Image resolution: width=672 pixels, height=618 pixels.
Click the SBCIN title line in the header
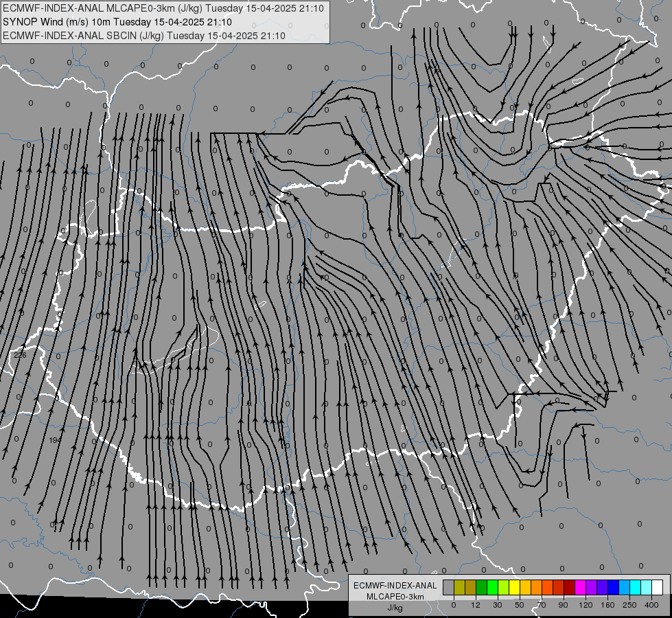pos(143,36)
